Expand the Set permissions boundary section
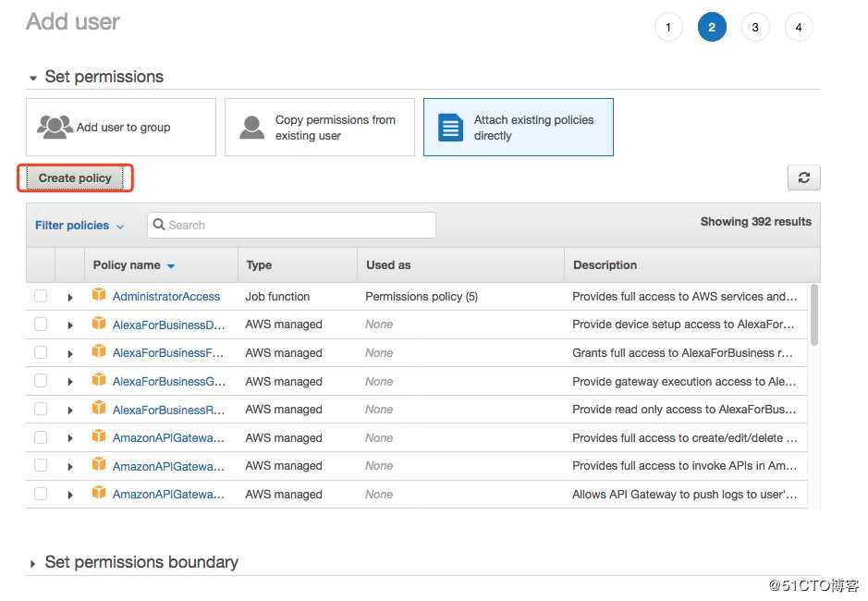Viewport: 868px width, 601px height. (32, 564)
